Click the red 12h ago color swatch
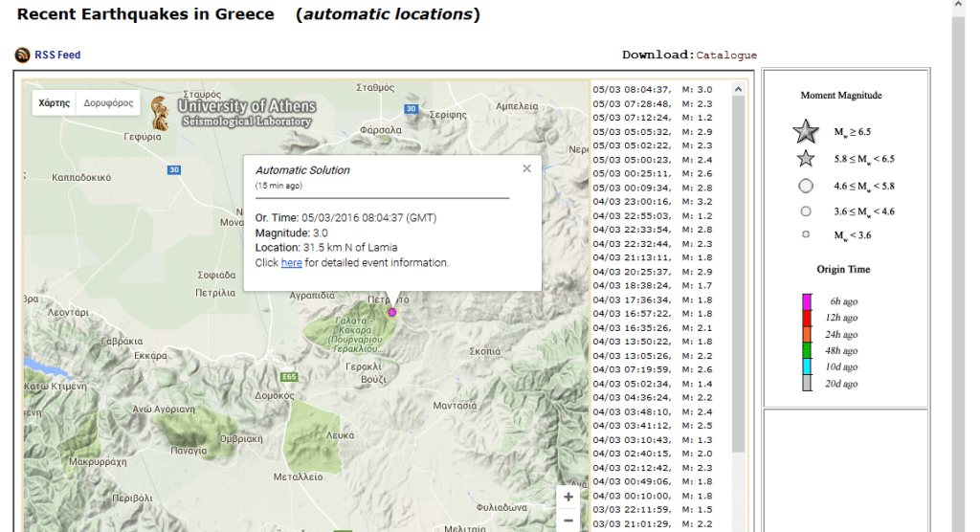Viewport: 980px width, 532px height. [x=807, y=318]
